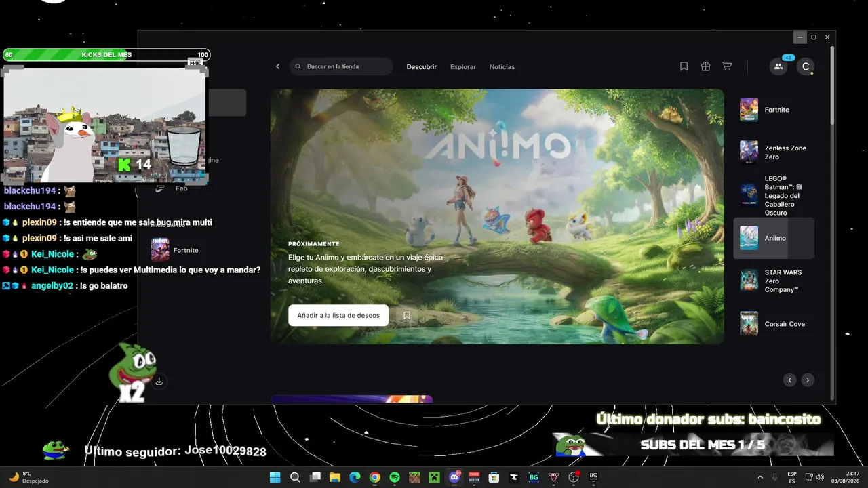Screen dimensions: 868x488
Task: Open the Noticias tab
Action: pyautogui.click(x=502, y=67)
